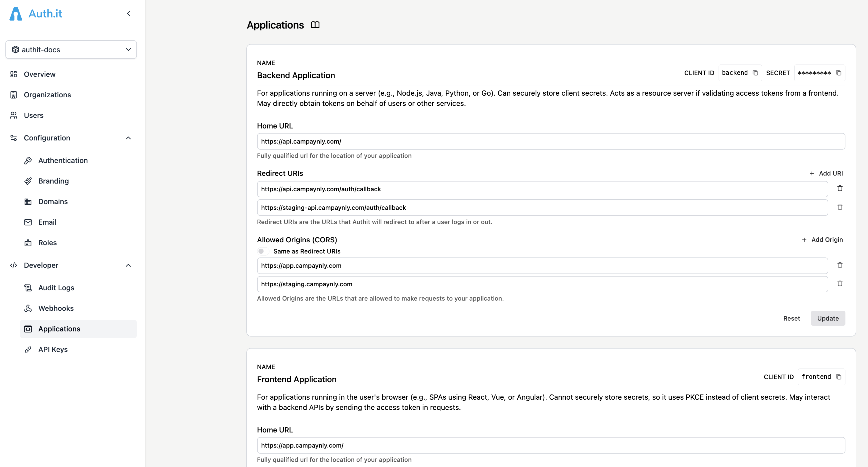Open the Organizations page
The image size is (868, 467).
pos(47,94)
